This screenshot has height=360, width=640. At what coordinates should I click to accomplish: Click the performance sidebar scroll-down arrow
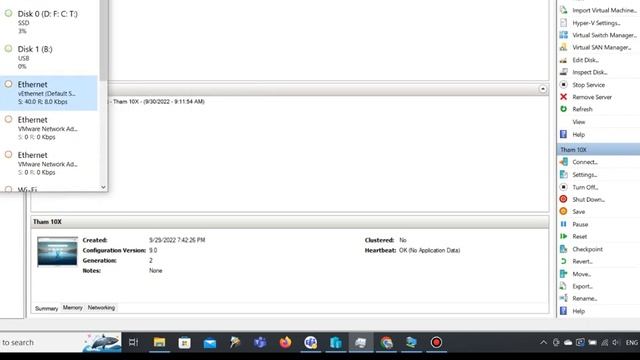[x=103, y=187]
